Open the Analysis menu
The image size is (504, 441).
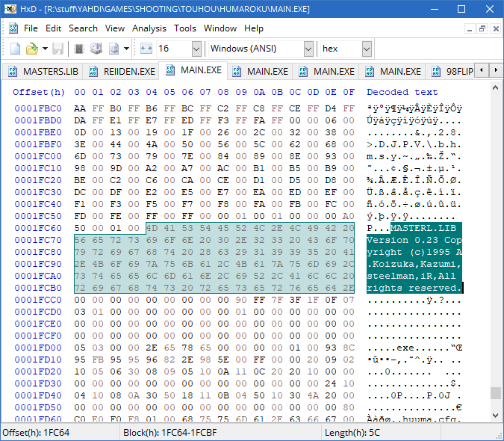pyautogui.click(x=149, y=28)
